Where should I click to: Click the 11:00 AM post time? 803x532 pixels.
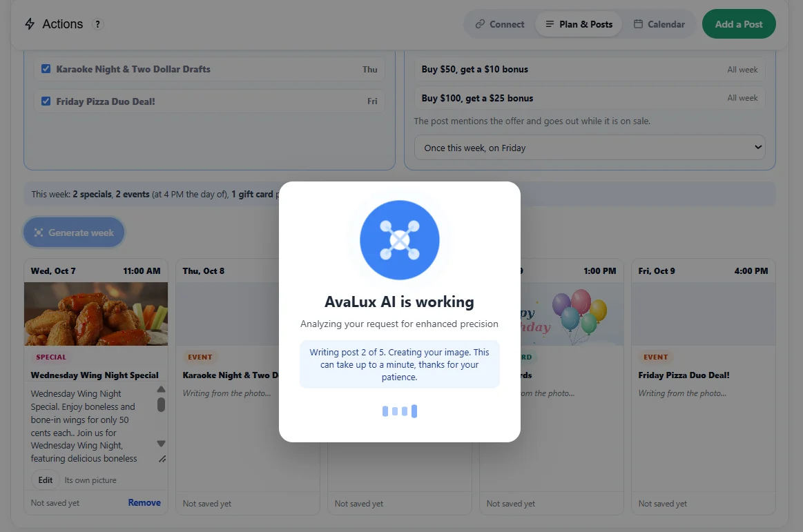(142, 271)
